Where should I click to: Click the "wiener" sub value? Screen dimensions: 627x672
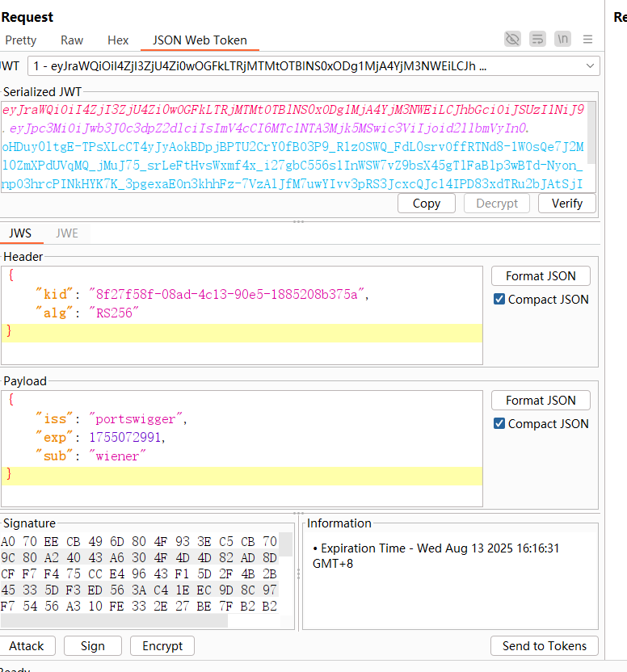pos(117,456)
